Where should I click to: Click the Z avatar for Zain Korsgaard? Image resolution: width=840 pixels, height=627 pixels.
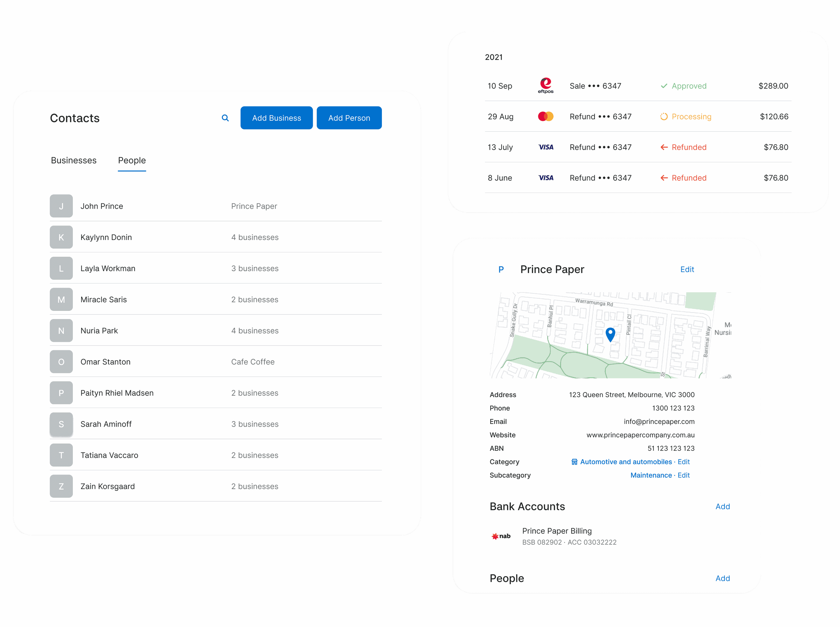[61, 486]
